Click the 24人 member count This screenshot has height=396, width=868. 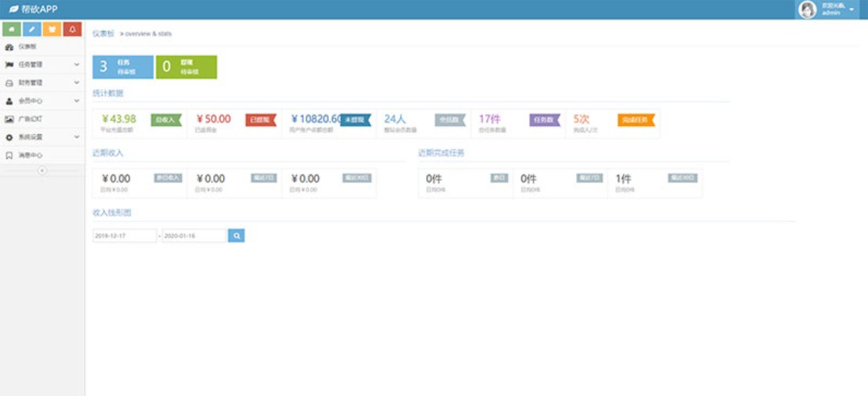coord(396,119)
